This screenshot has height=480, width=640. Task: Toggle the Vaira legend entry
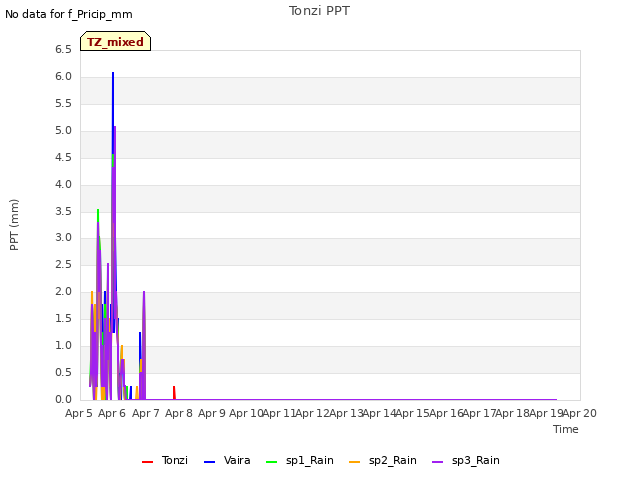click(x=227, y=460)
